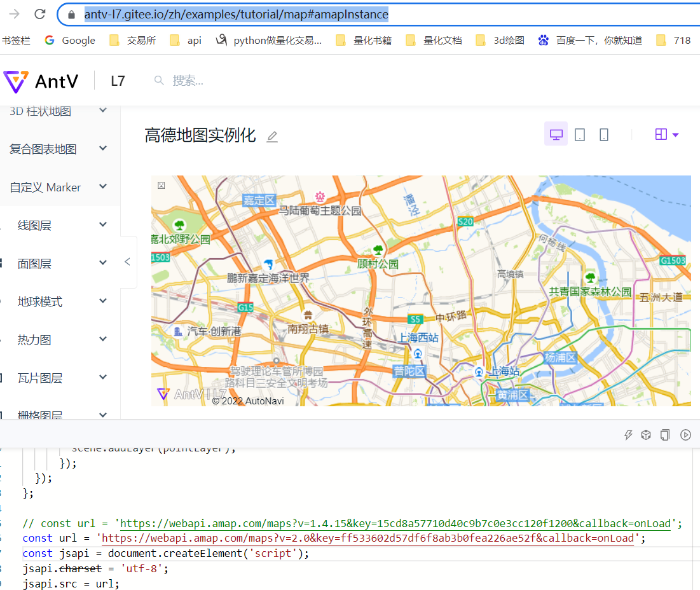The height and width of the screenshot is (590, 700).
Task: Click the L7 header link
Action: pyautogui.click(x=118, y=81)
